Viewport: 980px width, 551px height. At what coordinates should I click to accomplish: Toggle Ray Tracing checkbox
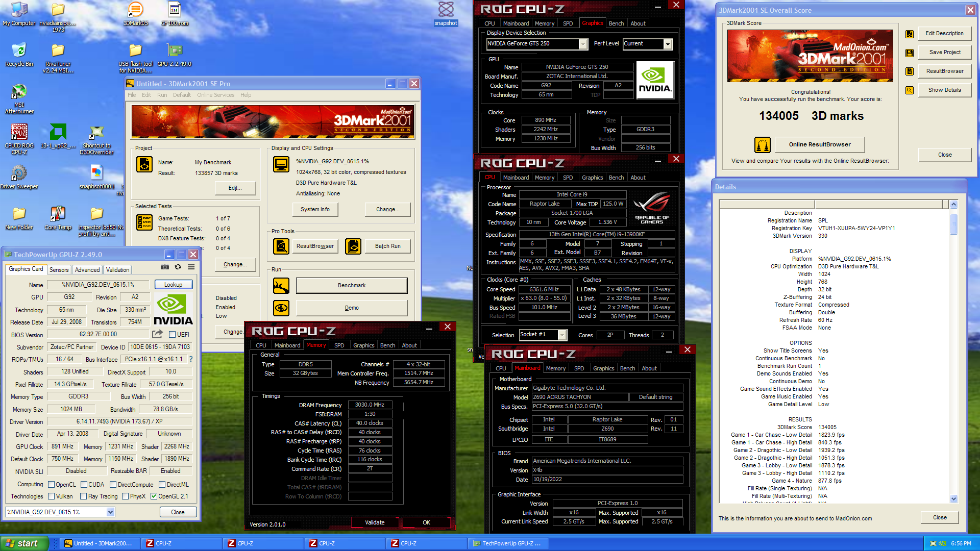(x=84, y=496)
